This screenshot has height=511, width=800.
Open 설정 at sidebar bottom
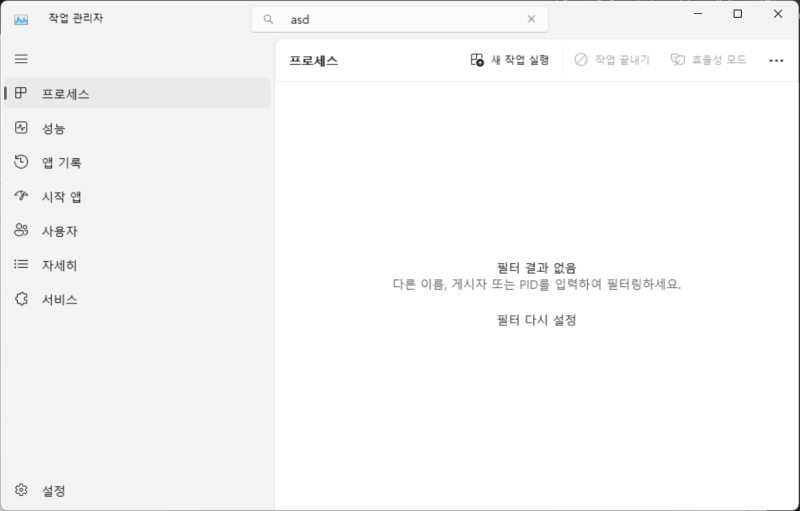point(137,491)
